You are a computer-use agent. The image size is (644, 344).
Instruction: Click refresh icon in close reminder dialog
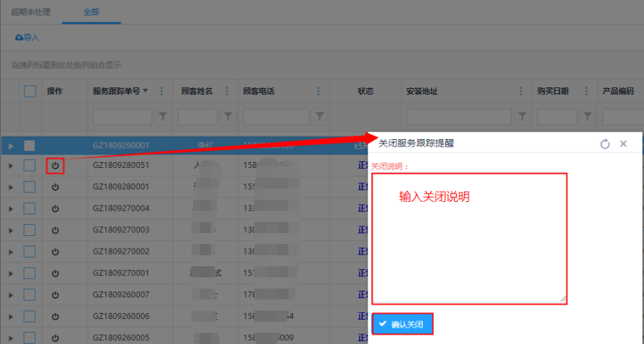(605, 144)
